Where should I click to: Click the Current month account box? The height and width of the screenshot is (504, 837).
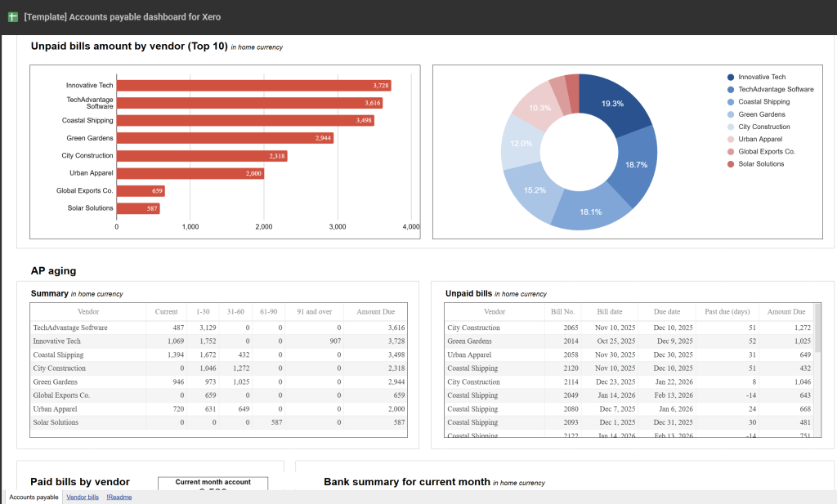coord(213,484)
